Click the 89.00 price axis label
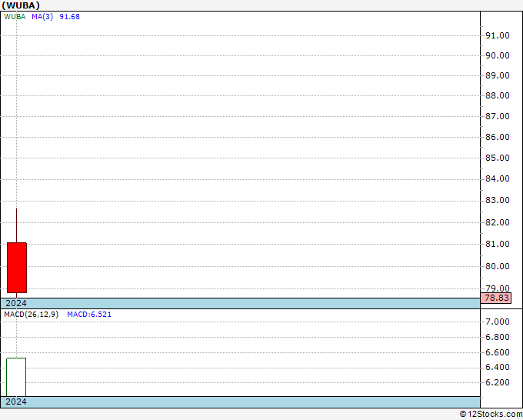Image resolution: width=523 pixels, height=420 pixels. (x=498, y=75)
